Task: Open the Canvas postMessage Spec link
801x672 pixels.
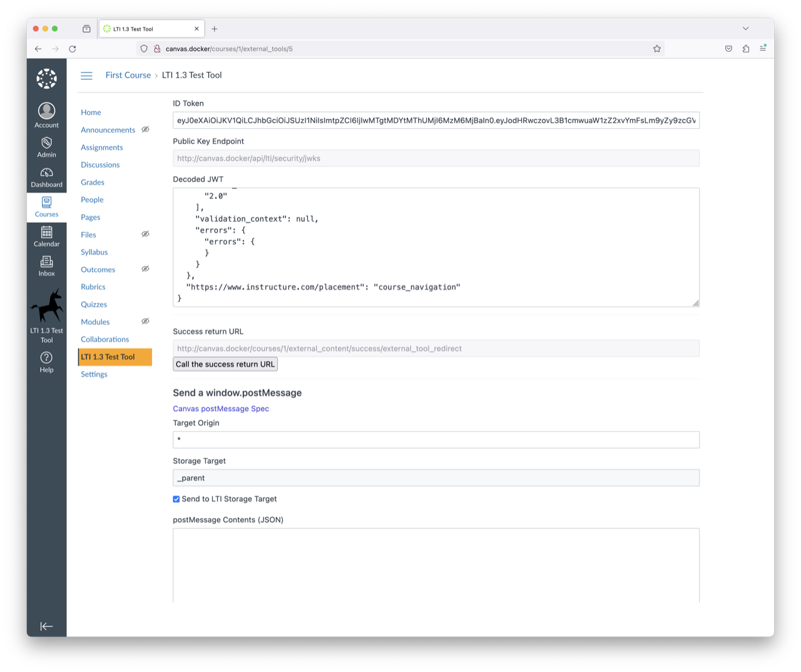Action: coord(221,409)
